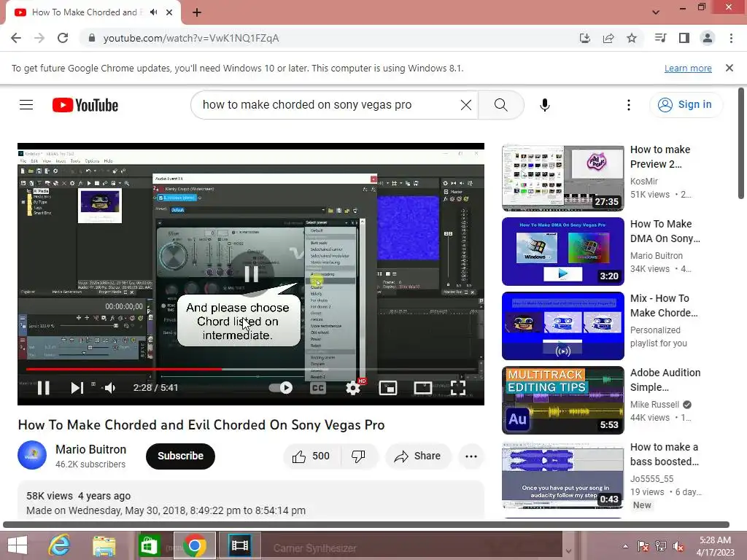The height and width of the screenshot is (560, 747).
Task: Dismiss the Chrome update infobar
Action: click(729, 68)
